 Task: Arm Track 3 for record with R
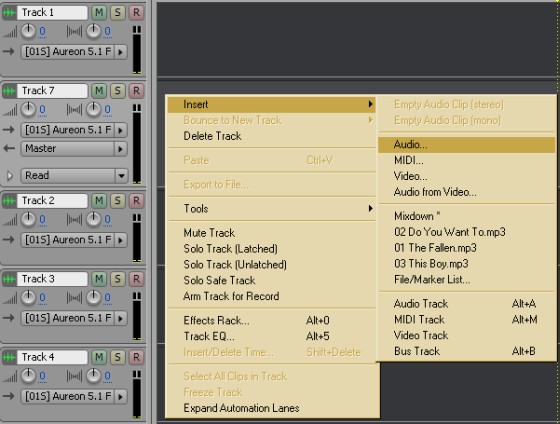click(136, 279)
